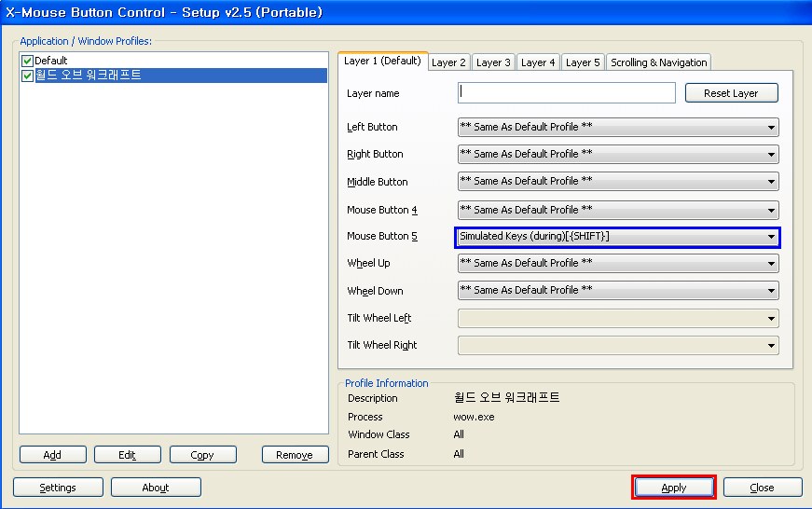Click the Wheel Up label
The image size is (812, 509).
tap(369, 263)
